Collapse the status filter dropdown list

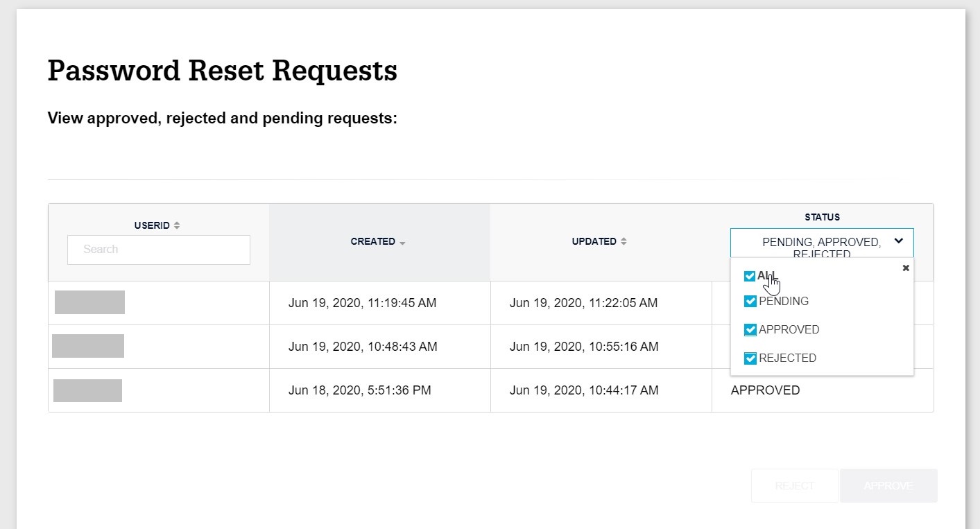(899, 241)
